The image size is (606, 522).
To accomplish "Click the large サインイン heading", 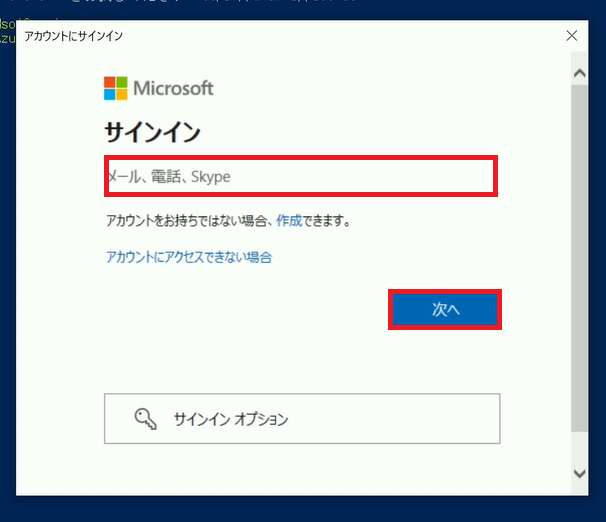I will (153, 132).
